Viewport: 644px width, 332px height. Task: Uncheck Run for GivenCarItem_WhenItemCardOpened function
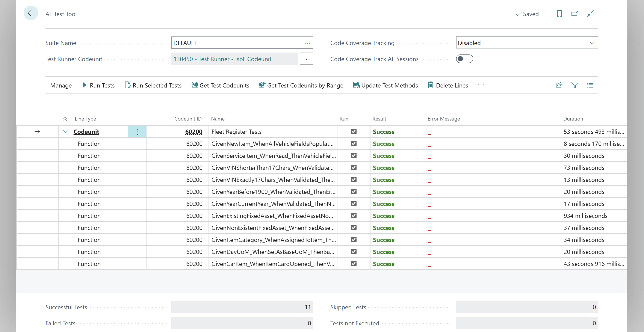[x=354, y=264]
